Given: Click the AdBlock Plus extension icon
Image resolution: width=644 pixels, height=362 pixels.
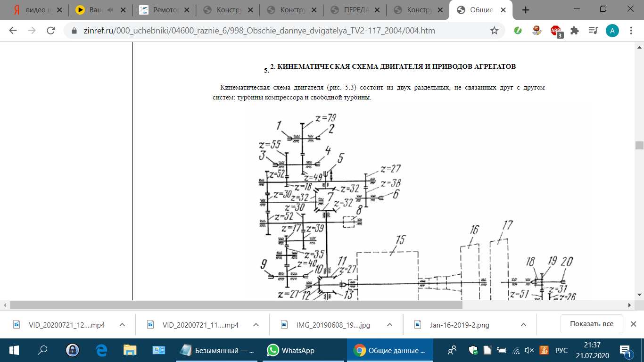Looking at the screenshot, I should (x=556, y=31).
